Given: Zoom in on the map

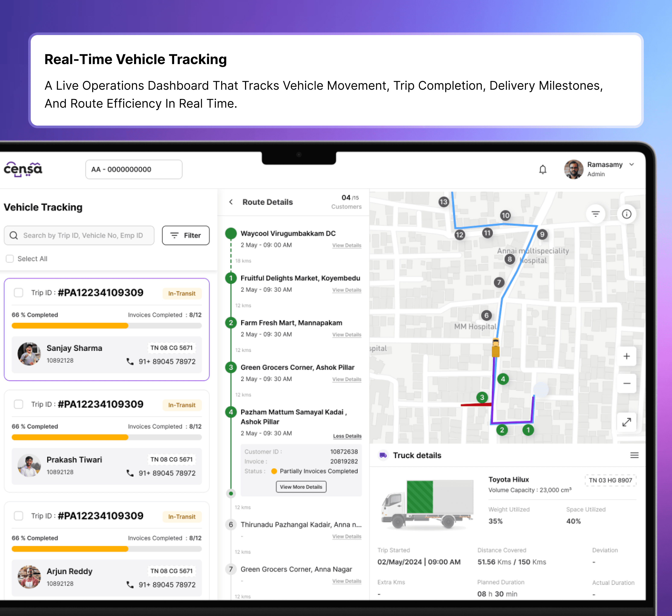Looking at the screenshot, I should coord(626,356).
